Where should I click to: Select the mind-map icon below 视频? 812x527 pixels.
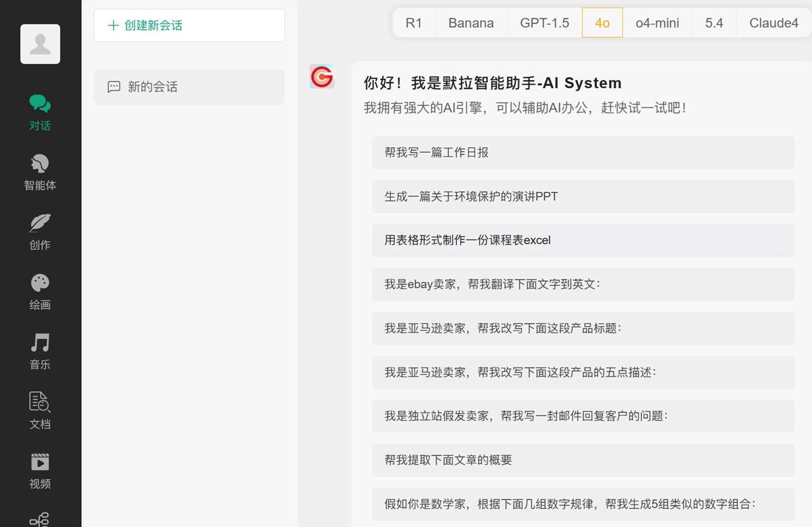40,520
